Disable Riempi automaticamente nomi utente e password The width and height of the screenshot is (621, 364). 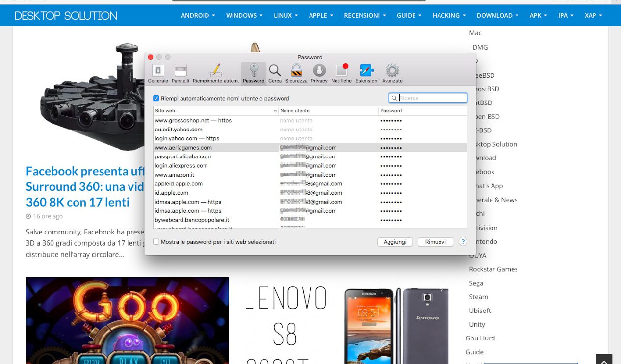(x=156, y=98)
